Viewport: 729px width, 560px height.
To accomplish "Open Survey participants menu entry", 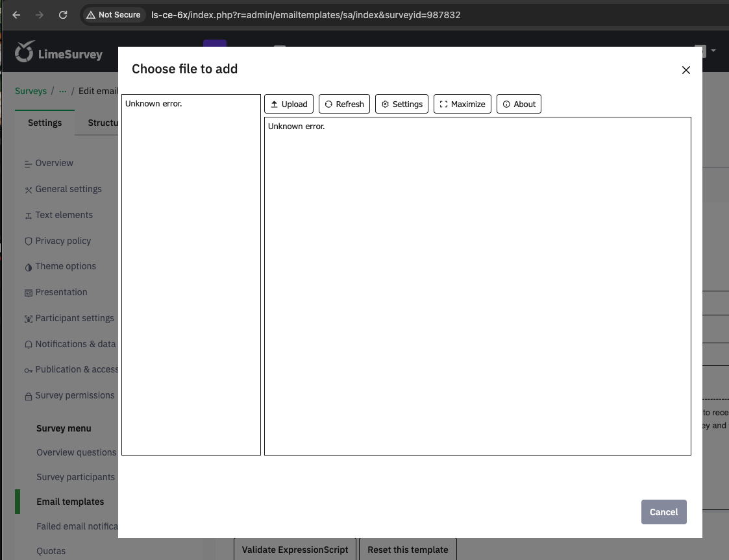I will pyautogui.click(x=75, y=478).
